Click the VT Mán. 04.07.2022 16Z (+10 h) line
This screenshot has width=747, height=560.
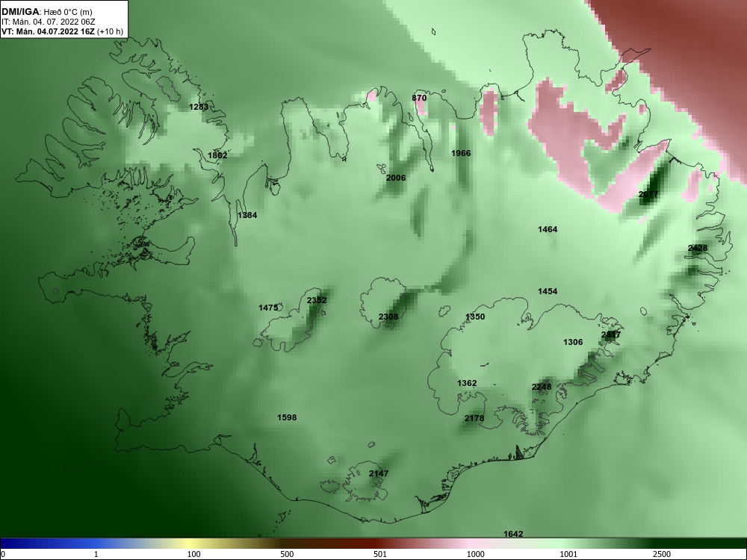point(62,32)
